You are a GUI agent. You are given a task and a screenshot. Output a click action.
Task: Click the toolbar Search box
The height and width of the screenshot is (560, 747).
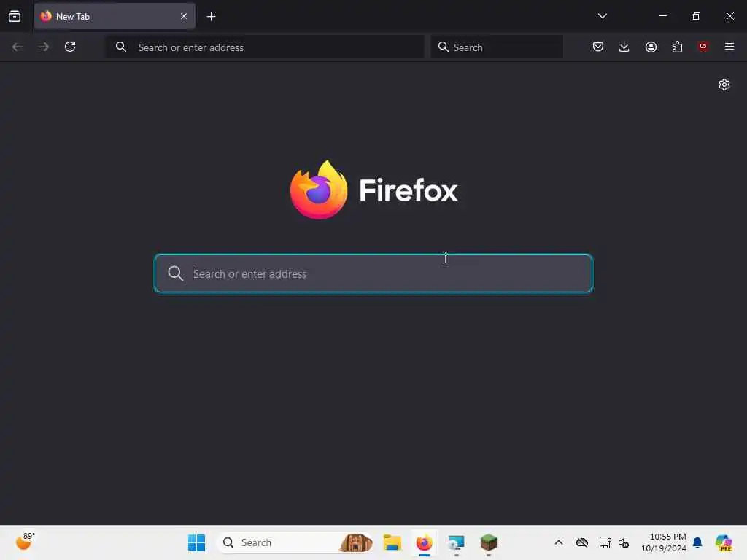[x=497, y=47]
